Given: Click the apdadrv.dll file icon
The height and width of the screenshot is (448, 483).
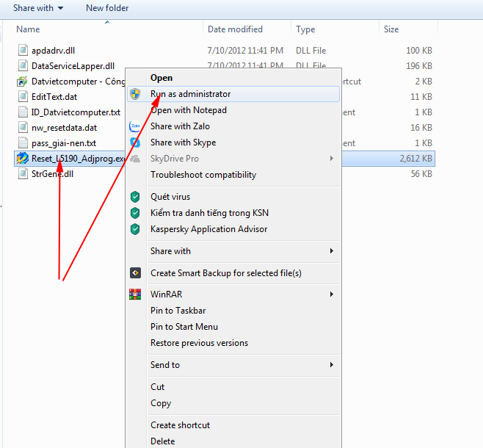Looking at the screenshot, I should point(23,50).
